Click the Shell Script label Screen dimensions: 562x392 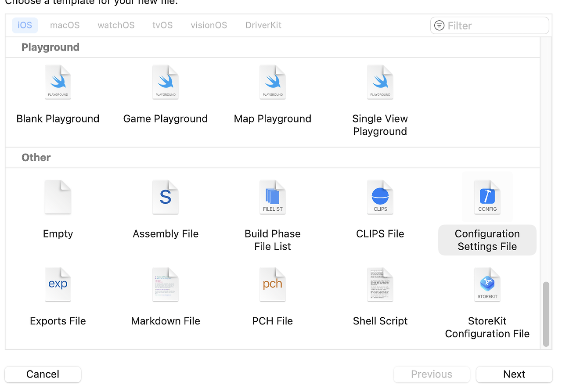380,321
